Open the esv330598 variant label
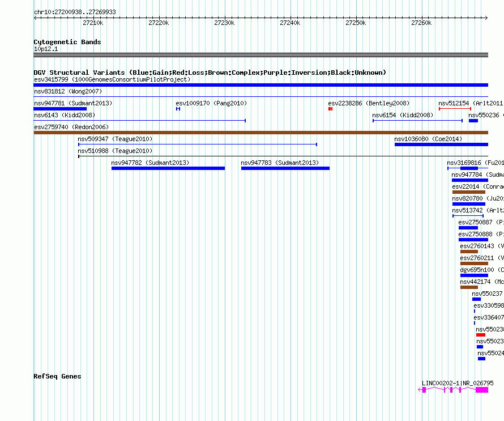 click(489, 305)
